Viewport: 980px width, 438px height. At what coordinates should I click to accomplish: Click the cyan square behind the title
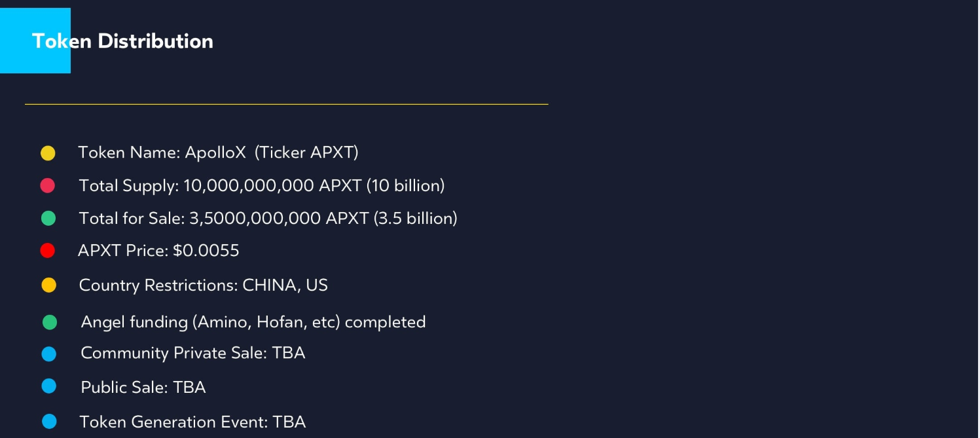click(x=35, y=41)
